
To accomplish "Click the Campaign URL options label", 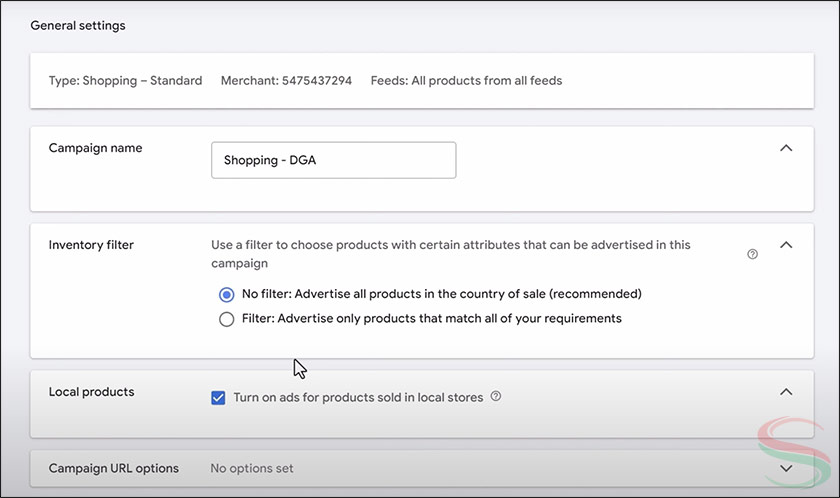I will pos(114,468).
